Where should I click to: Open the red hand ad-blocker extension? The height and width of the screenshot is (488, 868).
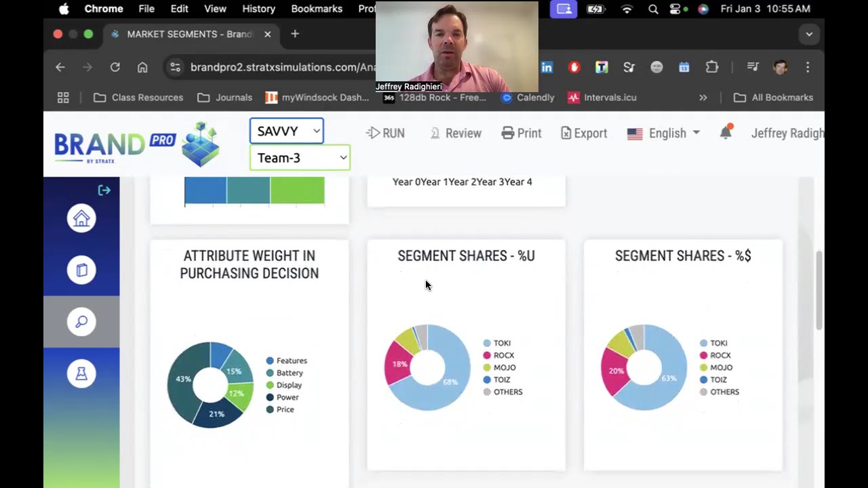574,67
